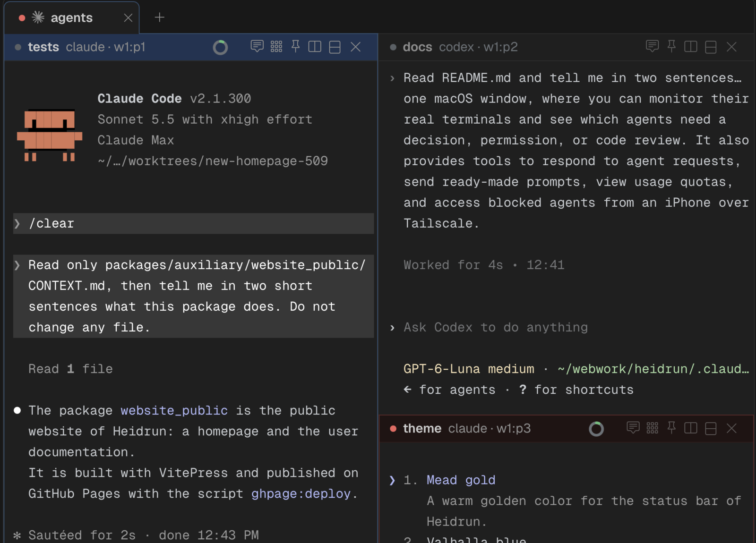This screenshot has height=543, width=756.
Task: Pin the tests pane
Action: (296, 46)
